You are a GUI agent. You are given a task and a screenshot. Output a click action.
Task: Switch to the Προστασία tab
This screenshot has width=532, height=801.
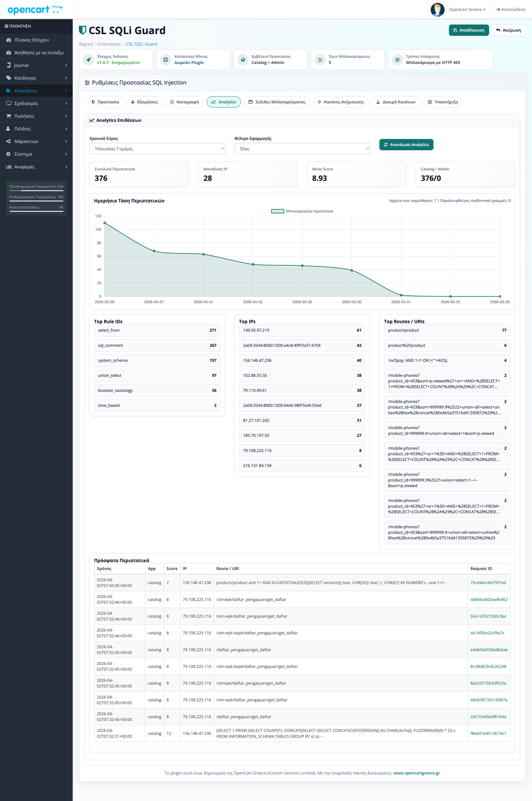click(105, 102)
